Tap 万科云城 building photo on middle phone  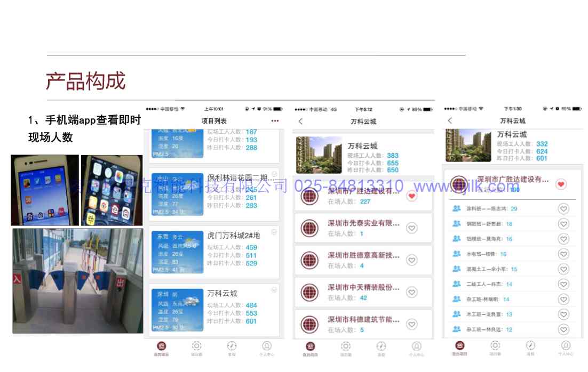click(319, 155)
